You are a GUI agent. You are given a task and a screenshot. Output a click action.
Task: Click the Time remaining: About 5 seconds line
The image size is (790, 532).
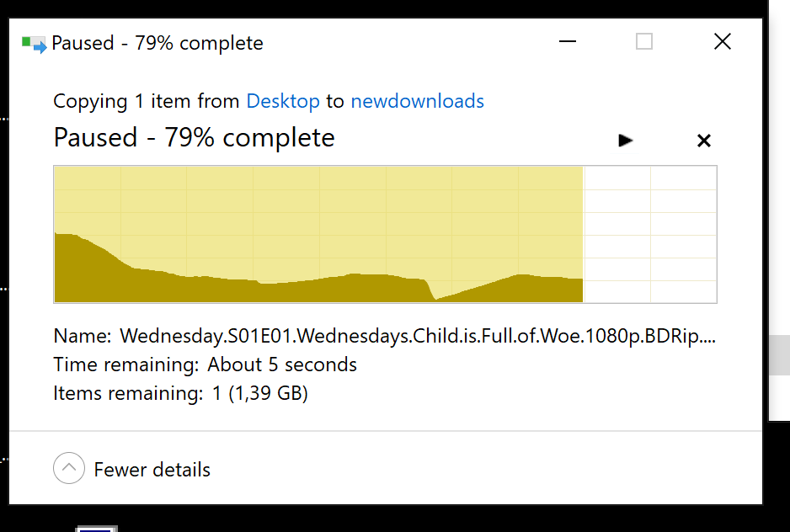[205, 364]
